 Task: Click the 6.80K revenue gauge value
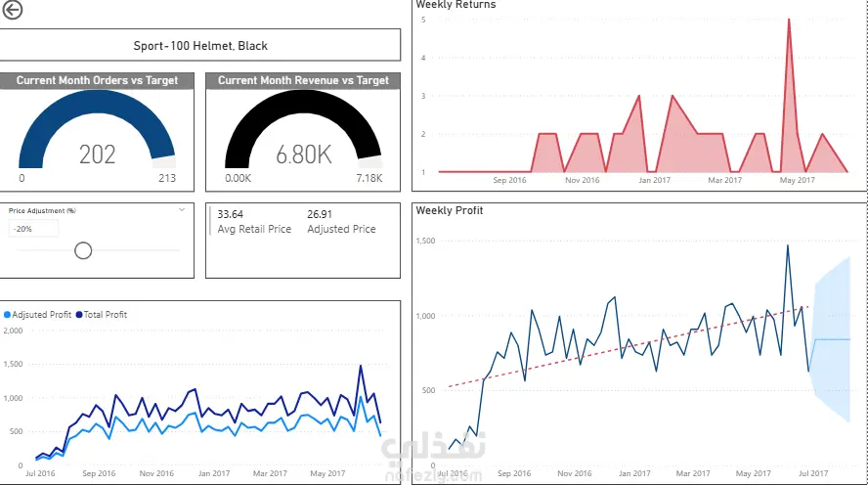[304, 154]
